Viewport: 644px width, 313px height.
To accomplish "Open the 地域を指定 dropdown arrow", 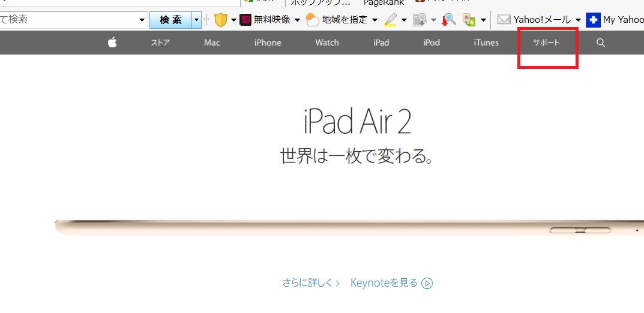I will point(375,20).
